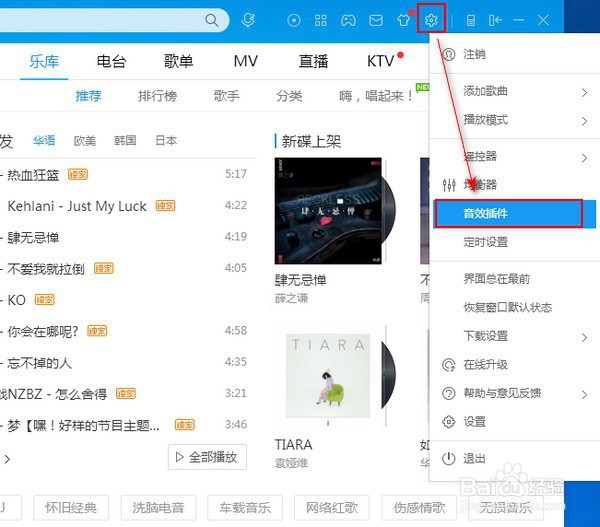
Task: Click the gear icon beside 设置
Action: coord(448,422)
